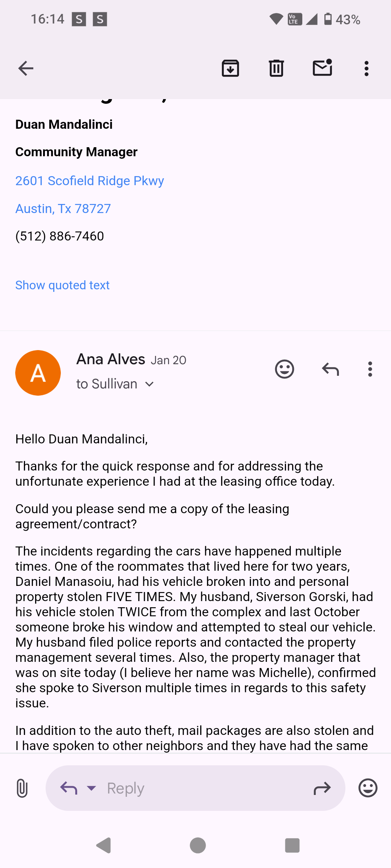Tap Ana Alves orange avatar

point(38,373)
